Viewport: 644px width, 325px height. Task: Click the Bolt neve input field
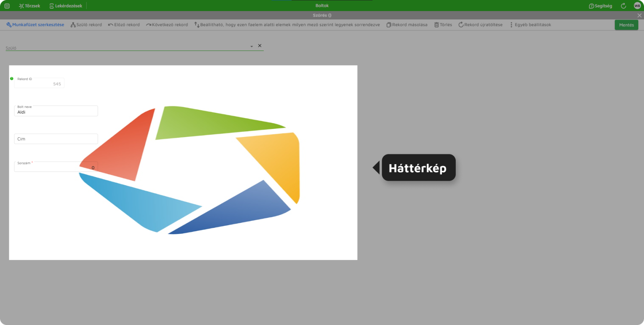(56, 111)
